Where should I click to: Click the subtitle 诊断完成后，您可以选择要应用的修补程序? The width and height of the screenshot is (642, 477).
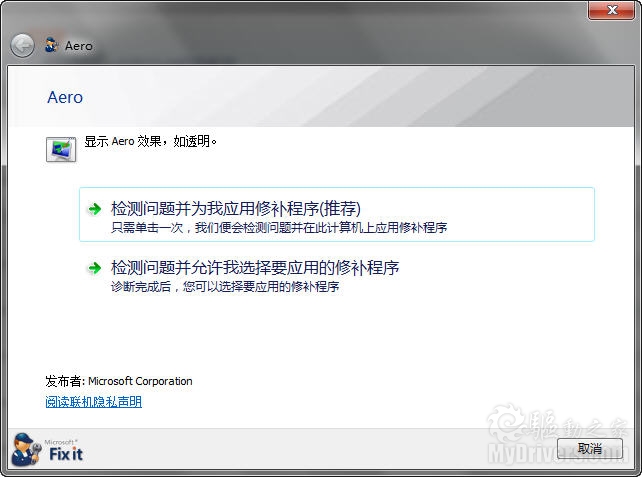[225, 287]
